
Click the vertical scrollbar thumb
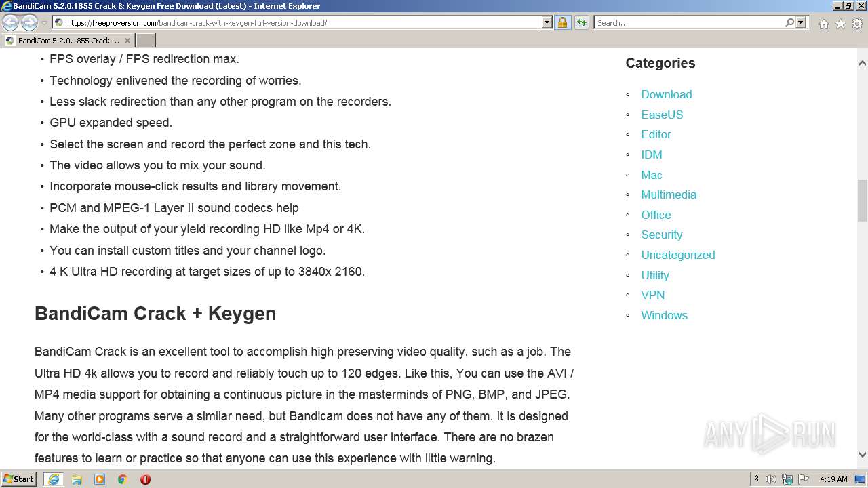tap(862, 200)
